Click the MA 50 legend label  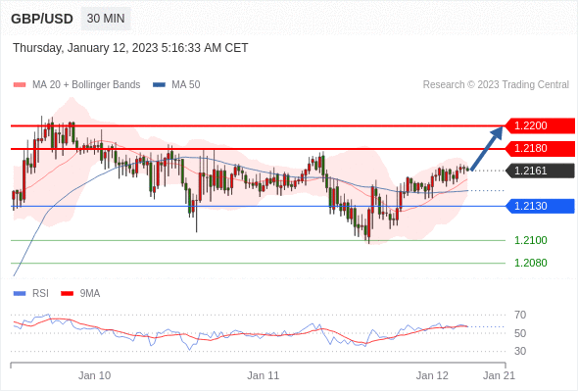186,85
